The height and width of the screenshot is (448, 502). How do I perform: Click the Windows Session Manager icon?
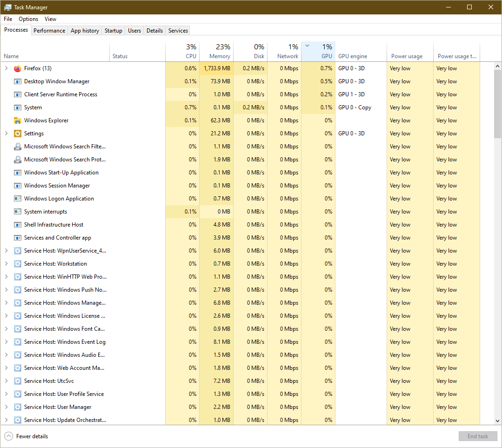pos(18,186)
